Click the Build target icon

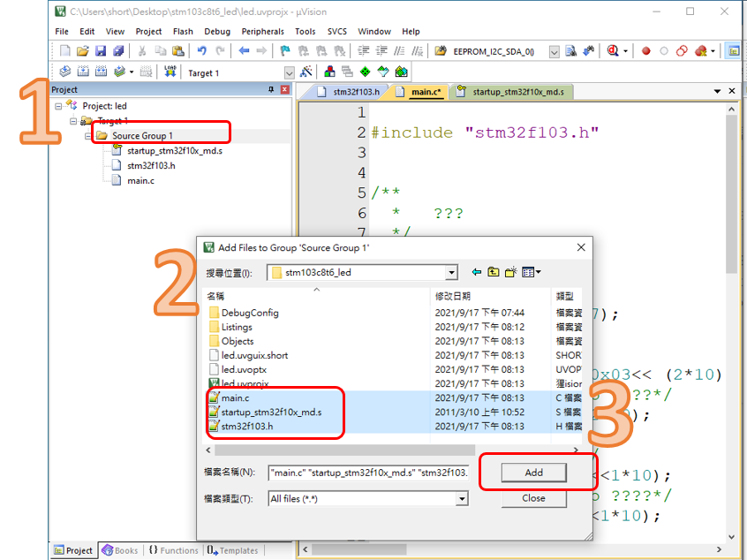[83, 72]
